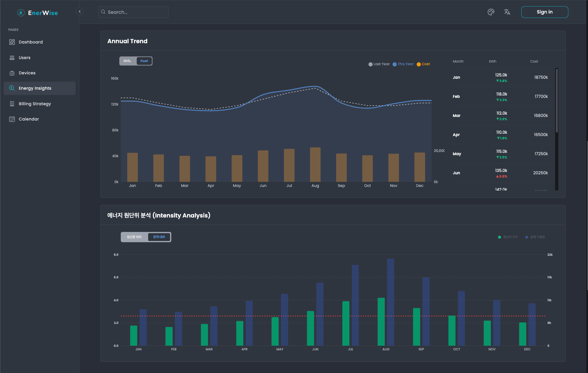
Task: Collapse the sidebar with chevron button
Action: click(80, 11)
